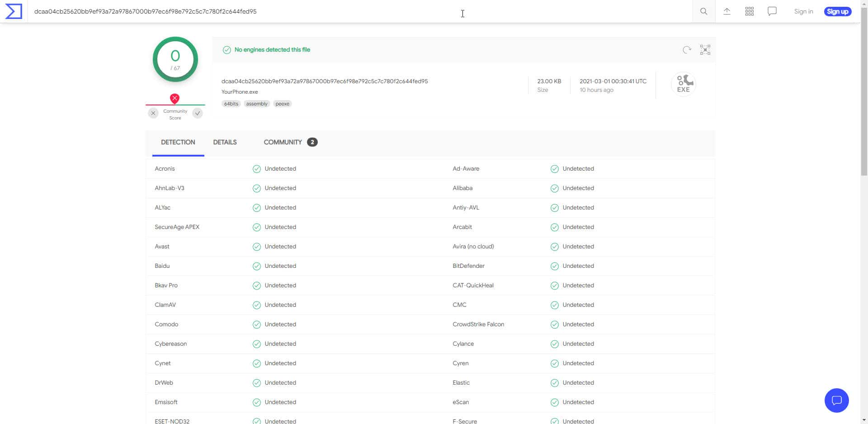
Task: Click the Sign in link
Action: pos(803,11)
